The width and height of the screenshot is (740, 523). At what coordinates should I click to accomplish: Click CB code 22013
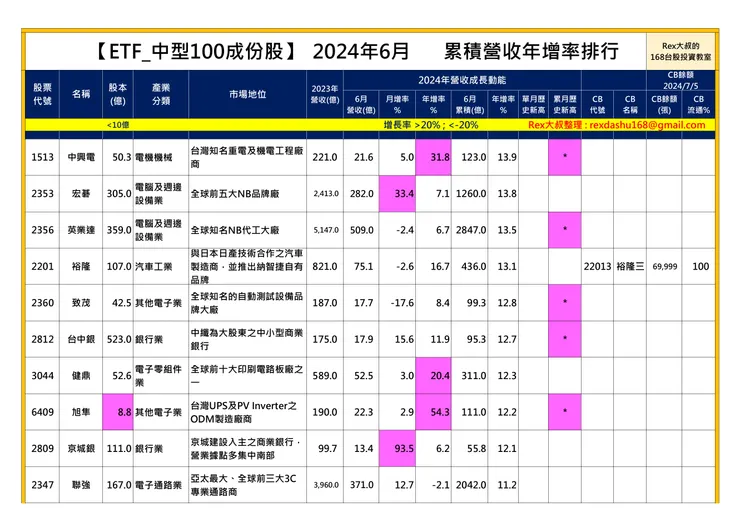point(597,266)
